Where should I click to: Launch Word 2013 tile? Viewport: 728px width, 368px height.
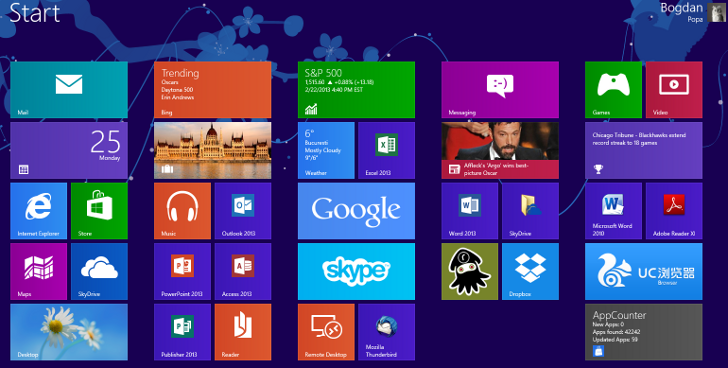click(x=470, y=211)
